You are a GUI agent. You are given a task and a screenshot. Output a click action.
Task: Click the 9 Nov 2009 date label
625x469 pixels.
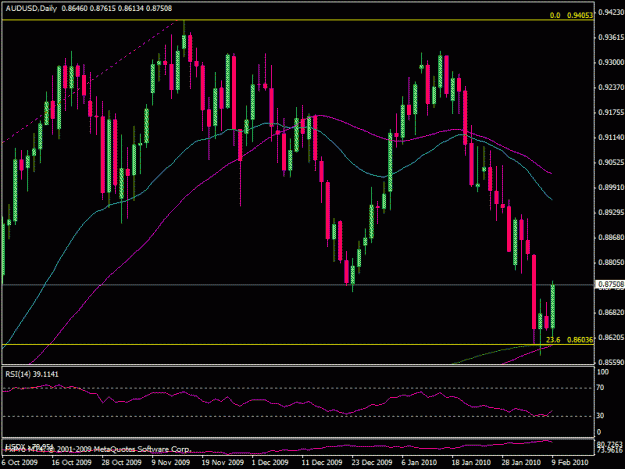pos(171,462)
